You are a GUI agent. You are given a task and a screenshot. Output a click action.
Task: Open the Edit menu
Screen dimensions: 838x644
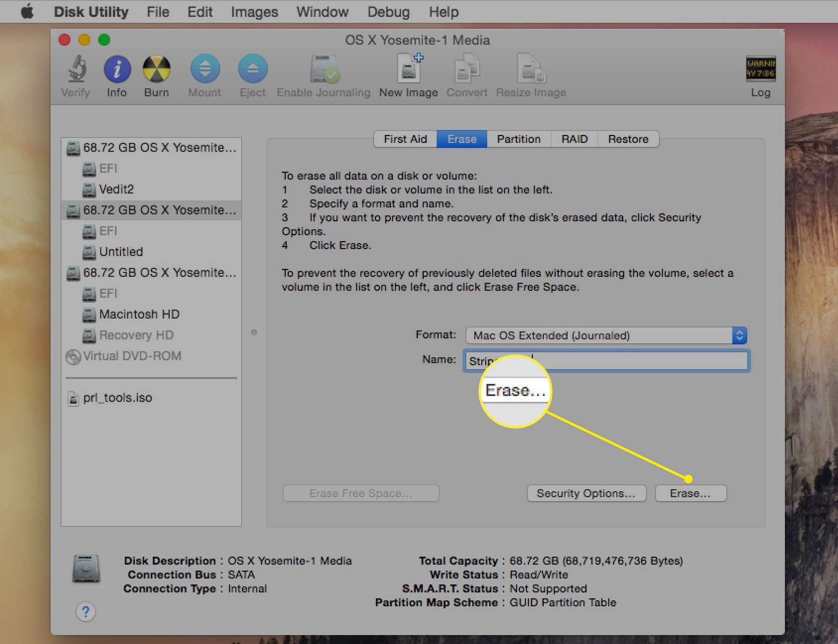(x=200, y=11)
